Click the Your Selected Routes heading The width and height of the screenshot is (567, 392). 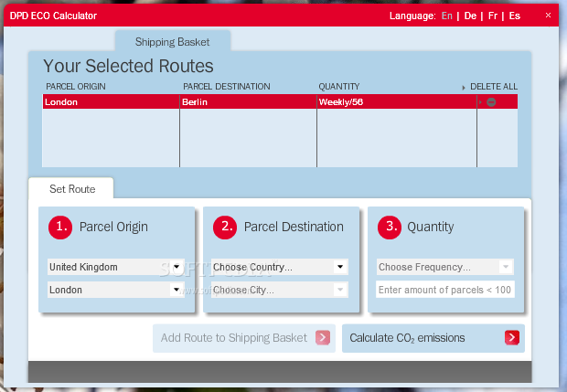128,66
